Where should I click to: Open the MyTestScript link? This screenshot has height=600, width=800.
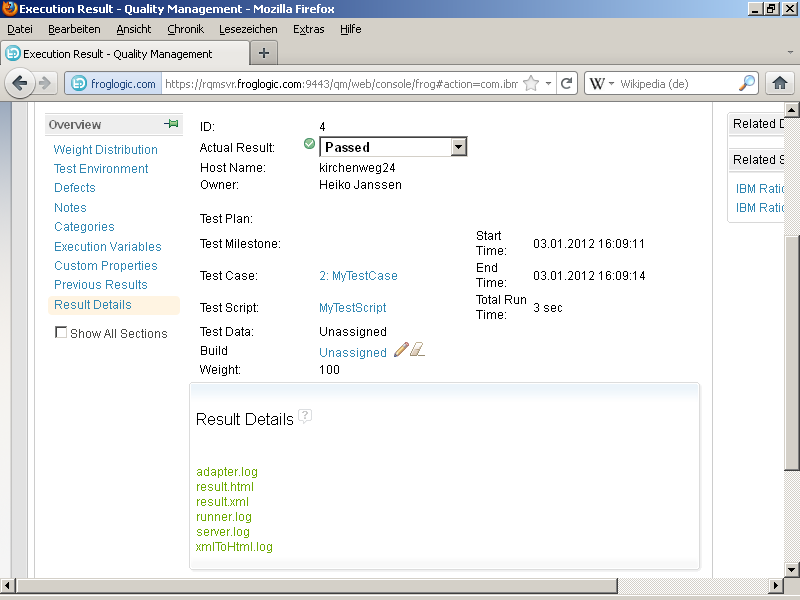pos(352,308)
